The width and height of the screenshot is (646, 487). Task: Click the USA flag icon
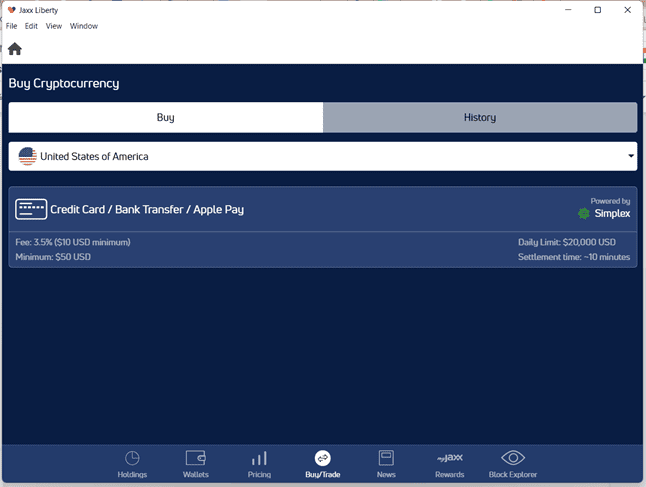[x=28, y=156]
